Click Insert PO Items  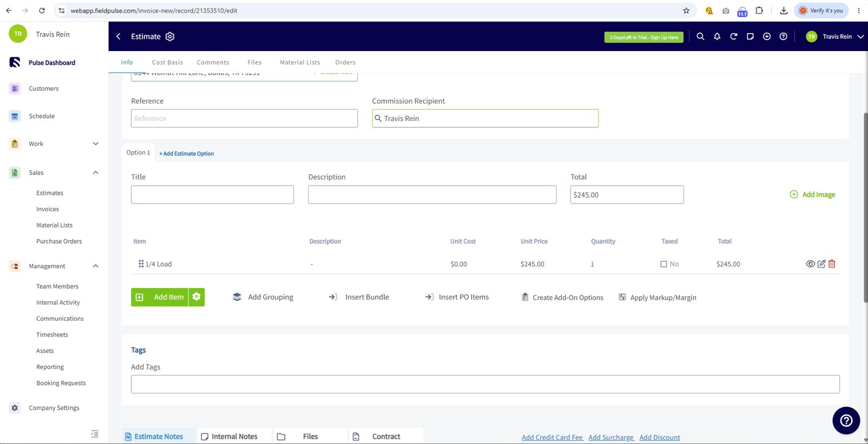[457, 297]
